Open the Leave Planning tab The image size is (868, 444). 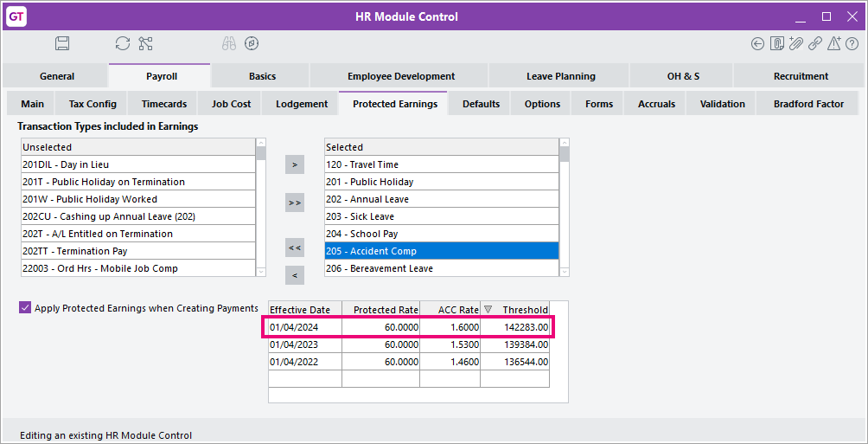pyautogui.click(x=560, y=76)
